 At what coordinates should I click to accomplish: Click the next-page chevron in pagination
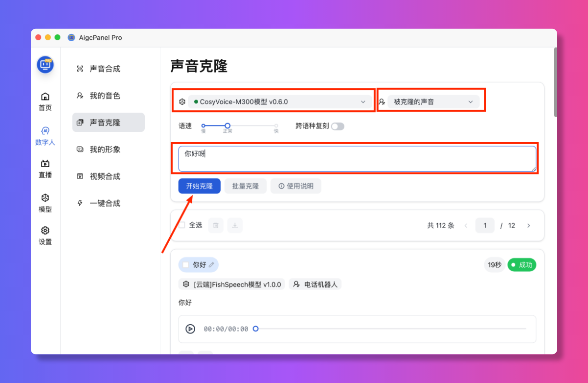[528, 225]
